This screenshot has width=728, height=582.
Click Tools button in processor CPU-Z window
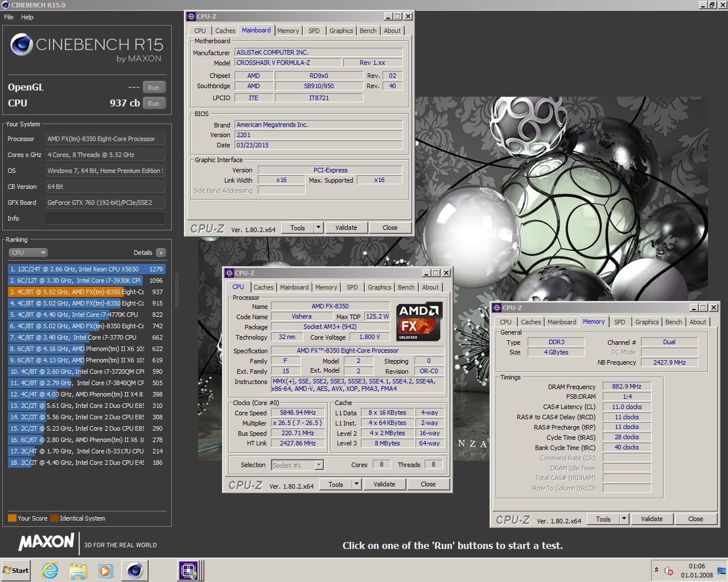(336, 484)
